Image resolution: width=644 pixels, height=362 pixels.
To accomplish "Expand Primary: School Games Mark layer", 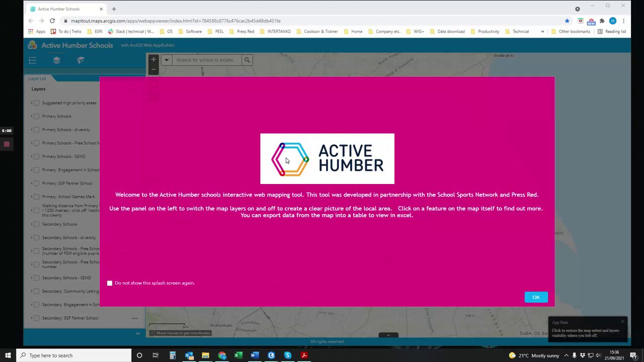I will point(31,197).
